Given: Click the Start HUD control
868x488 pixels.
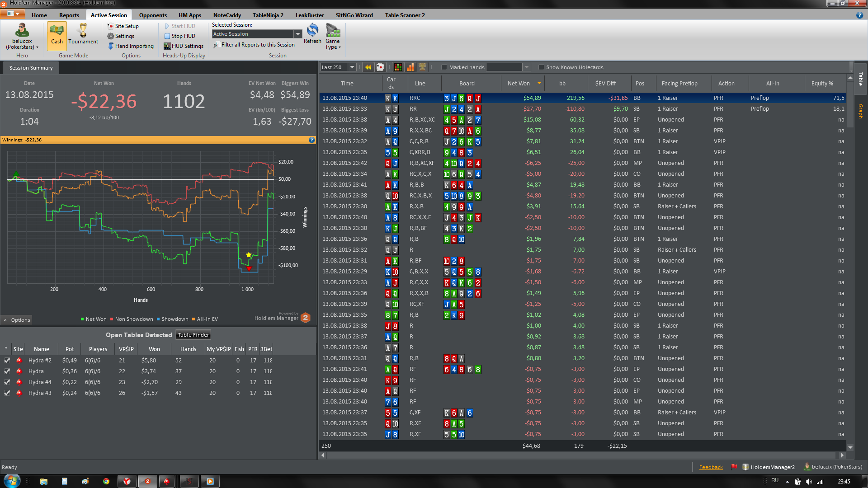Looking at the screenshot, I should click(x=179, y=26).
